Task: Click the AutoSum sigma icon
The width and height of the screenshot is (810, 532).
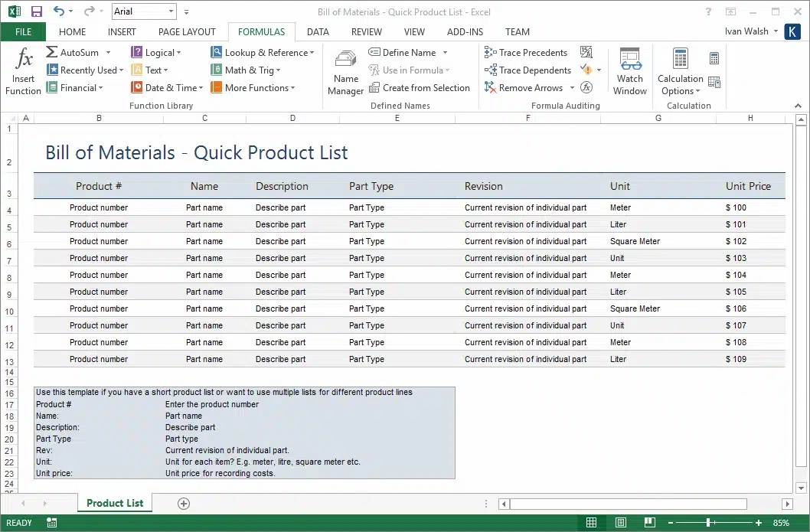Action: pyautogui.click(x=51, y=52)
